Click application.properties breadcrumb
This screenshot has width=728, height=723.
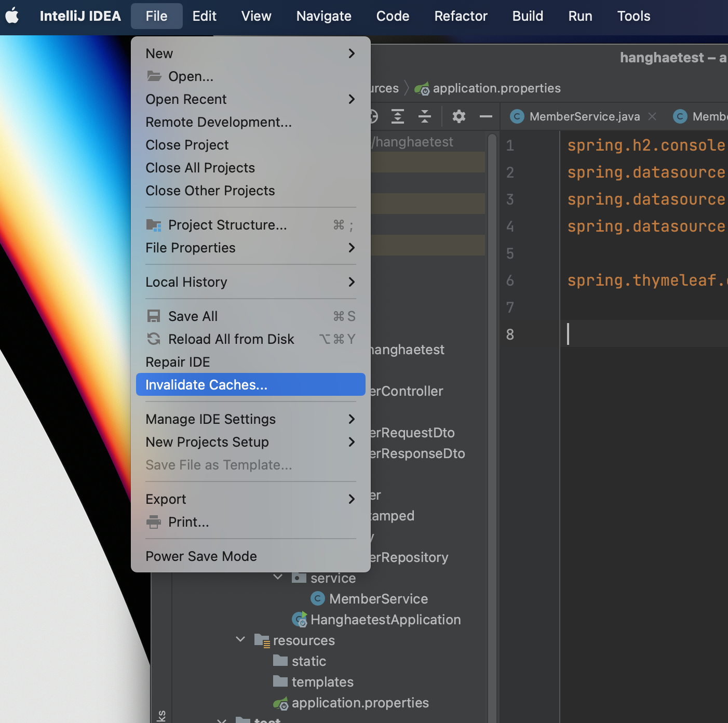496,88
